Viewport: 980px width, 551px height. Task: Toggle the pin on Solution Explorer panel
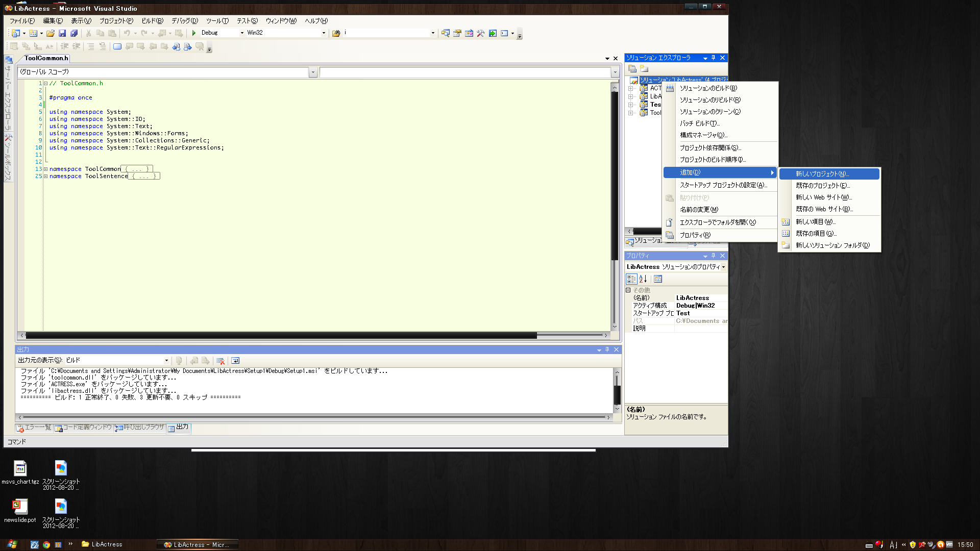714,58
